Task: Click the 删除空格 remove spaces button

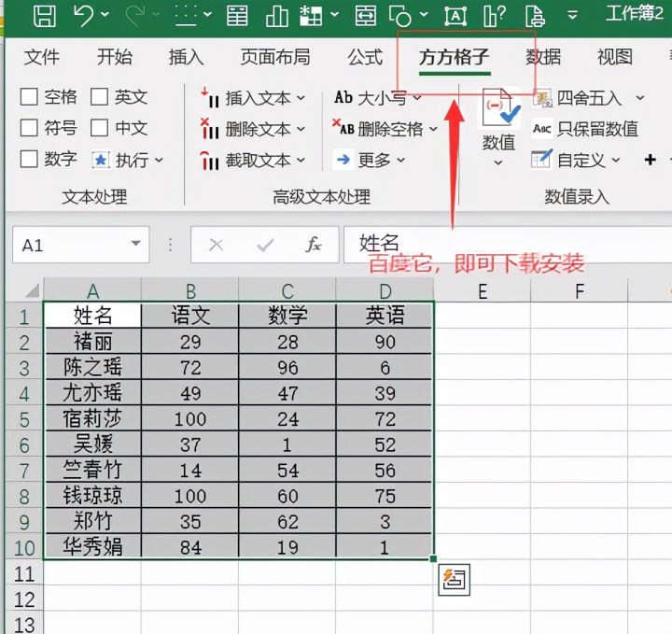Action: 385,129
